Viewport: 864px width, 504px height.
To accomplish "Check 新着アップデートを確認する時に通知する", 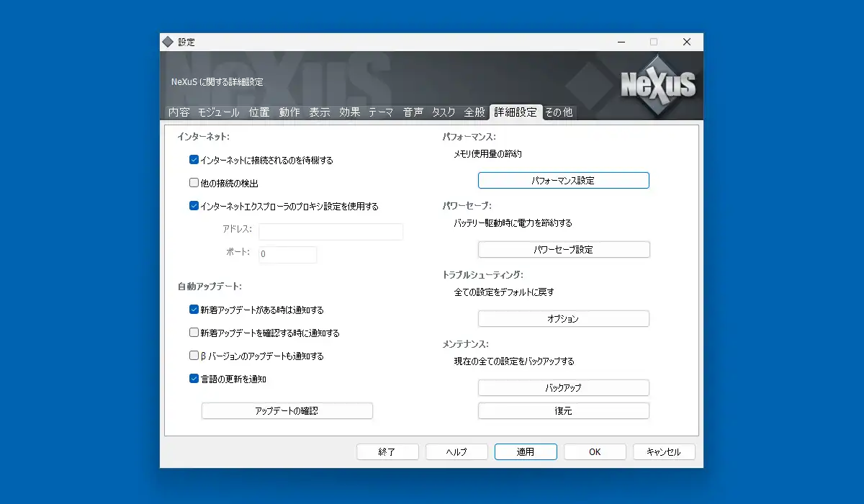I will pos(194,333).
